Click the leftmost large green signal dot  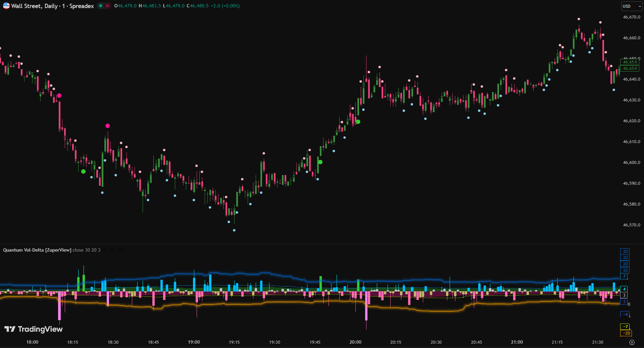[83, 172]
